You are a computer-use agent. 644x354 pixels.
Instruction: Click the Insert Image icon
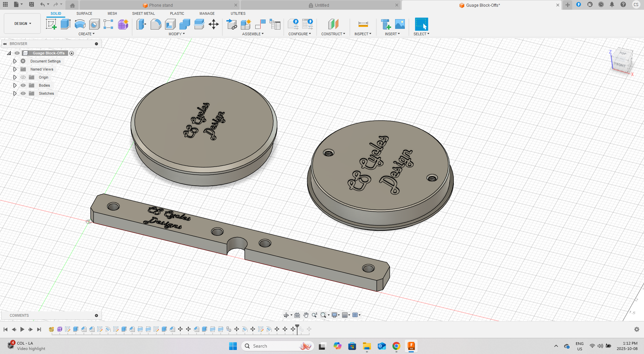pyautogui.click(x=400, y=24)
